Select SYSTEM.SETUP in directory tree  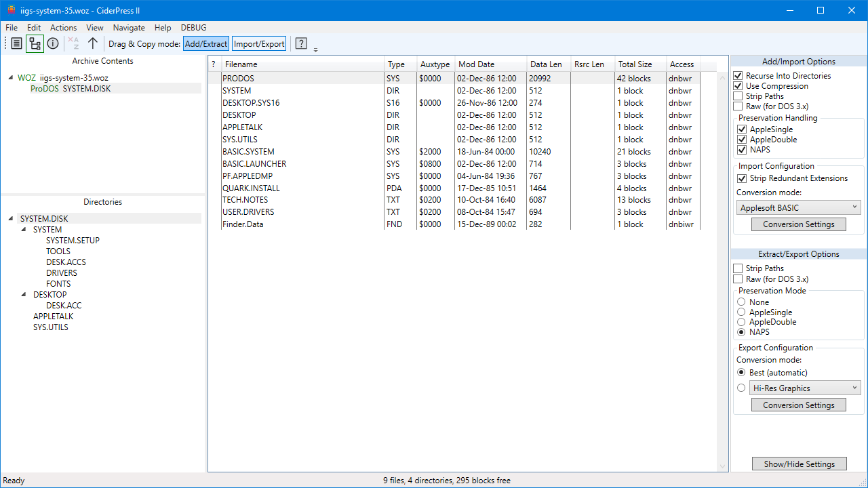click(73, 241)
